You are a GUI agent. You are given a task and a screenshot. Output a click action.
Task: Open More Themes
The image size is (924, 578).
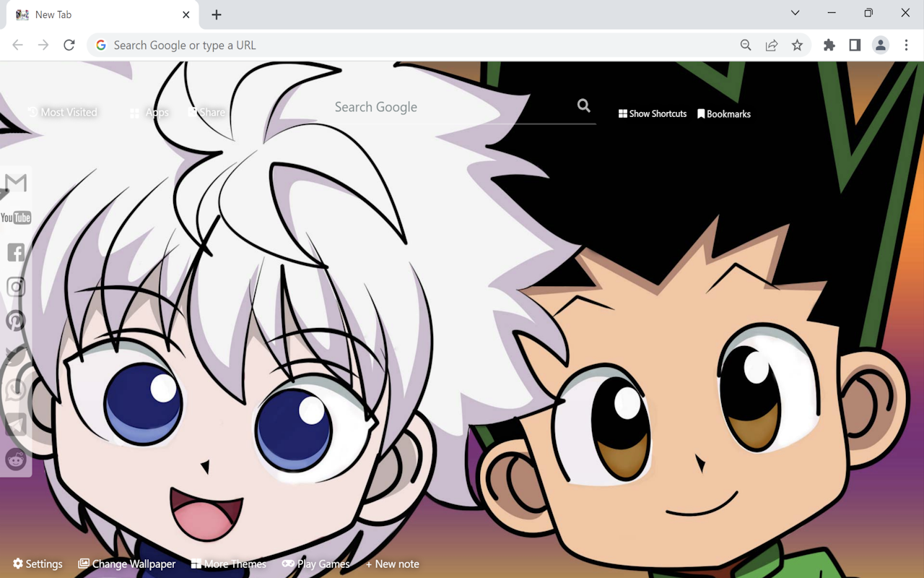[x=229, y=564]
